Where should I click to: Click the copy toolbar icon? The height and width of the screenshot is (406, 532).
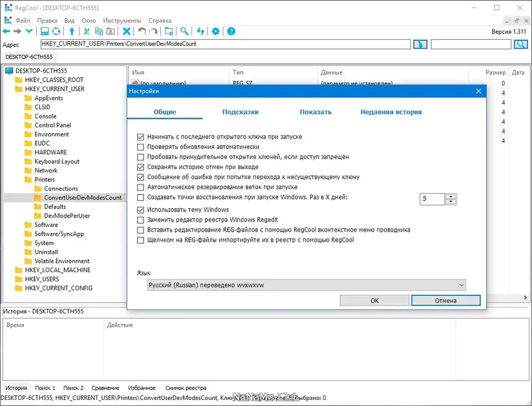[98, 31]
